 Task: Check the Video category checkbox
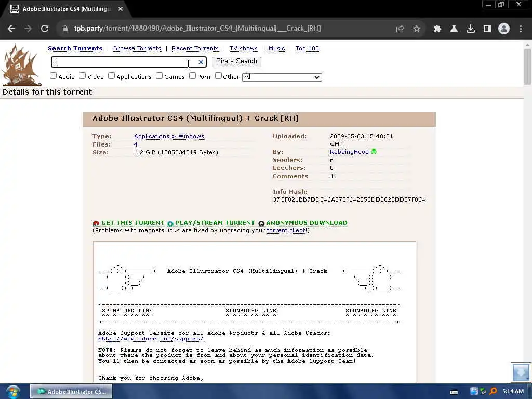pos(83,76)
